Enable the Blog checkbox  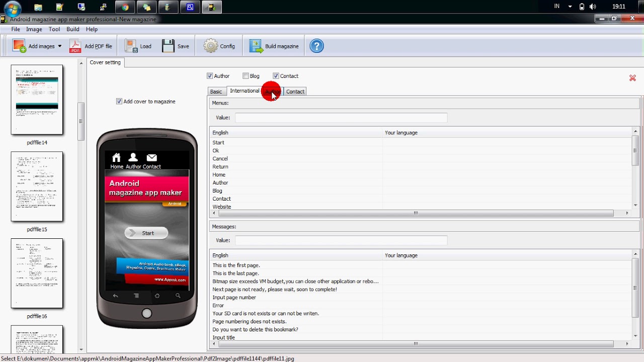coord(246,76)
